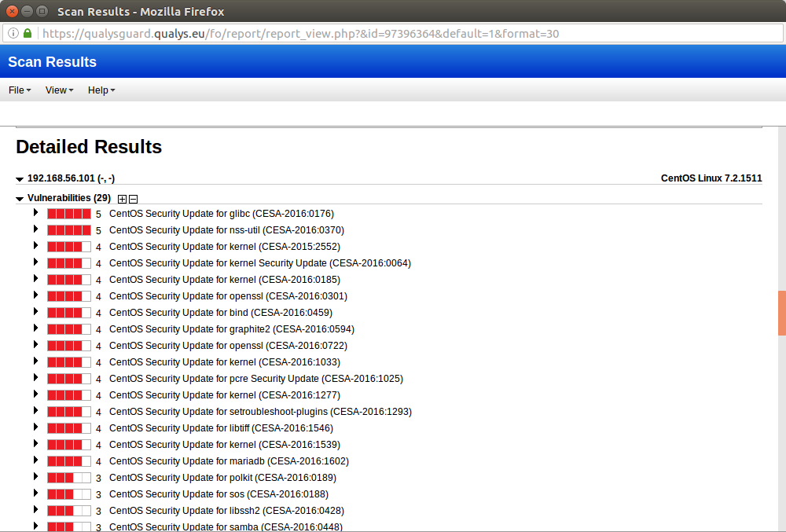Click severity 4 bar for kernel CESA-2015:2552
Viewport: 786px width, 532px height.
69,247
